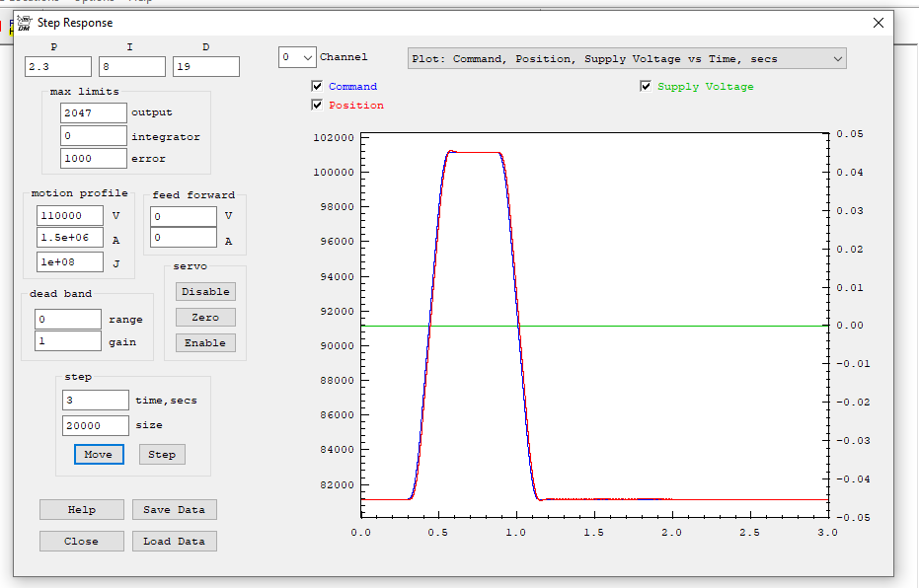Uncheck the Command plot checkbox
Viewport: 919px width, 588px height.
pyautogui.click(x=317, y=87)
